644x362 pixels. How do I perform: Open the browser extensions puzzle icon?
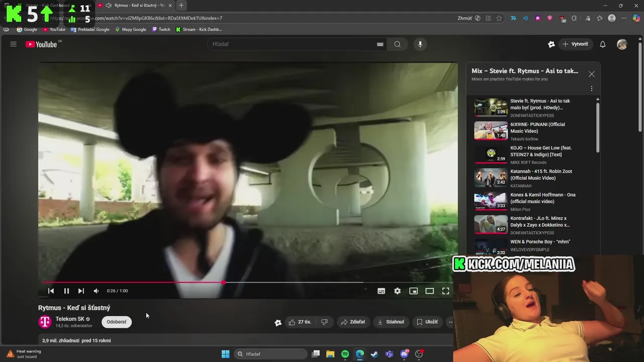[574, 18]
